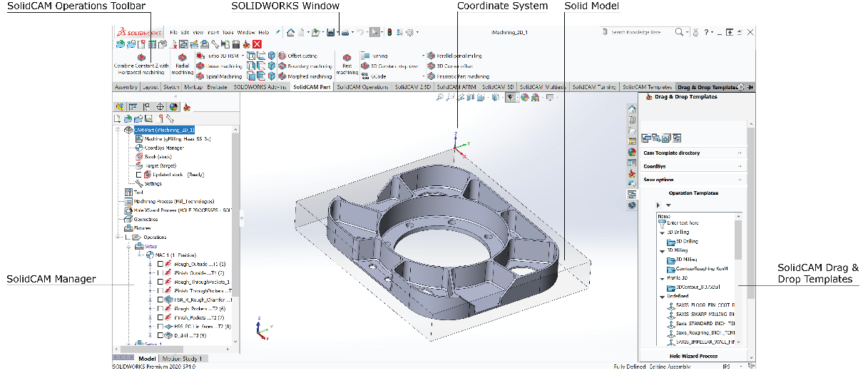Switch to the SolidCAM 2.5D tab
Image resolution: width=868 pixels, height=373 pixels.
pos(413,87)
